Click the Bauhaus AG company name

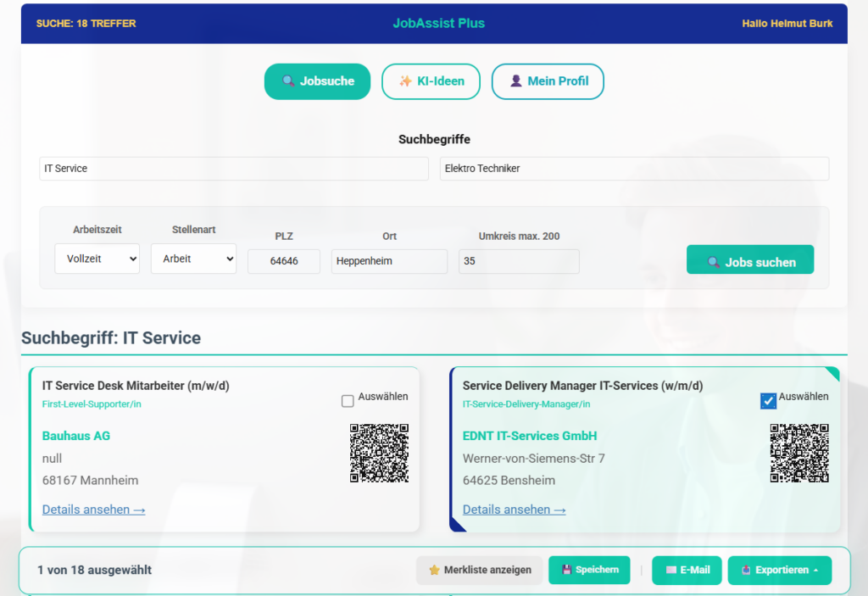pyautogui.click(x=75, y=436)
